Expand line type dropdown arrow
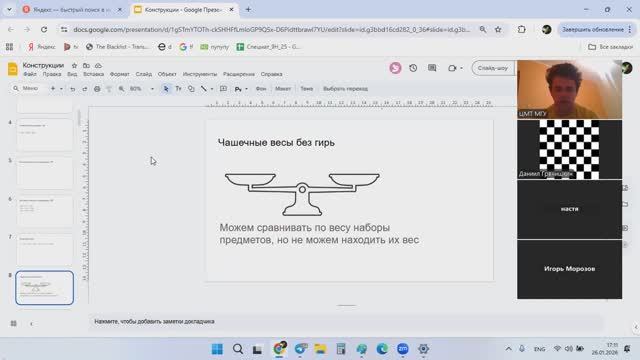The height and width of the screenshot is (360, 640). pos(212,89)
